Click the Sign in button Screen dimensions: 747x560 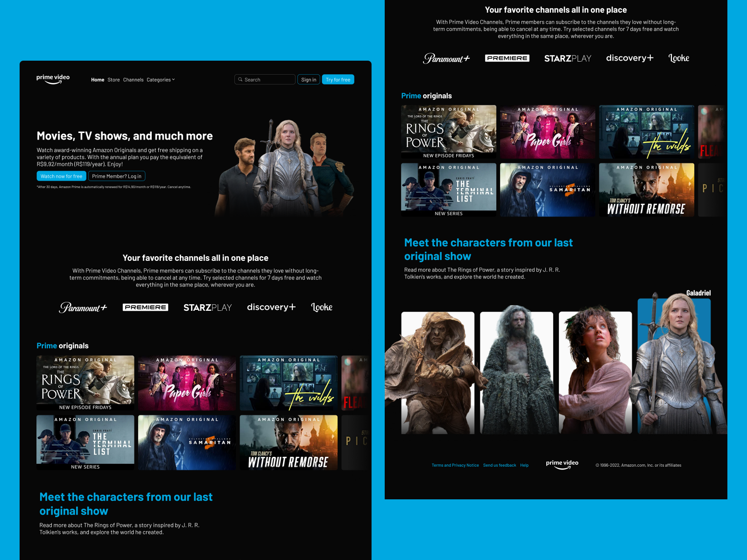(309, 80)
